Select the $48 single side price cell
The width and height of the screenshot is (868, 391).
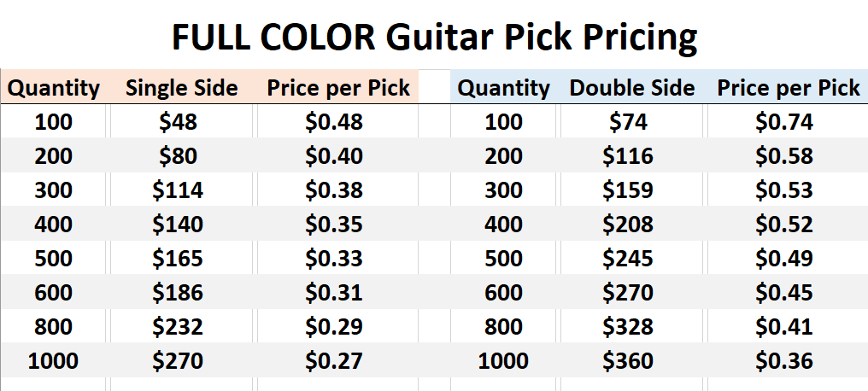[x=179, y=122]
